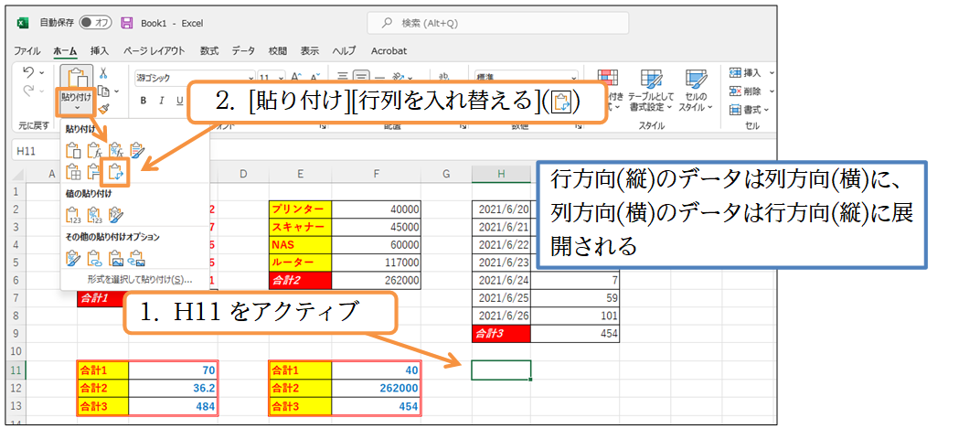Click Paste as Picture icon
Image resolution: width=980 pixels, height=429 pixels.
[115, 258]
